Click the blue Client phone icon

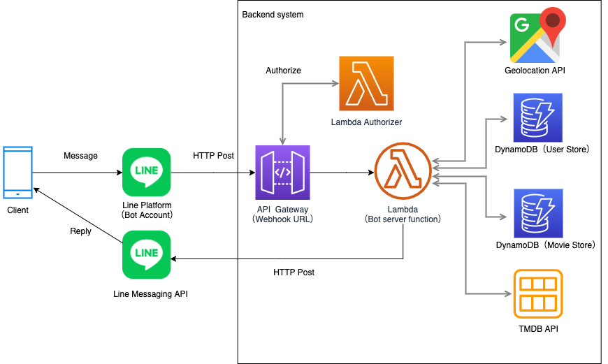point(18,173)
